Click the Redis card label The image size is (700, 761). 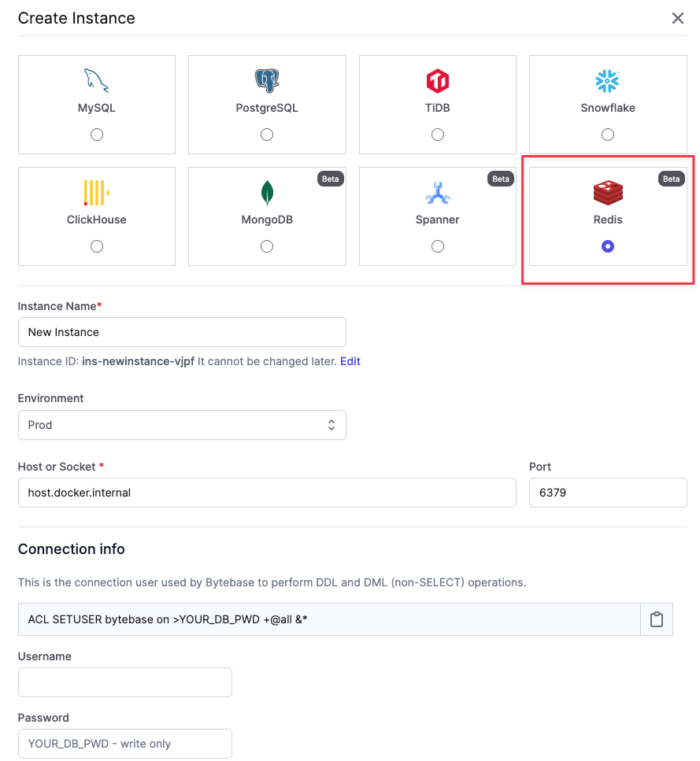click(x=608, y=220)
